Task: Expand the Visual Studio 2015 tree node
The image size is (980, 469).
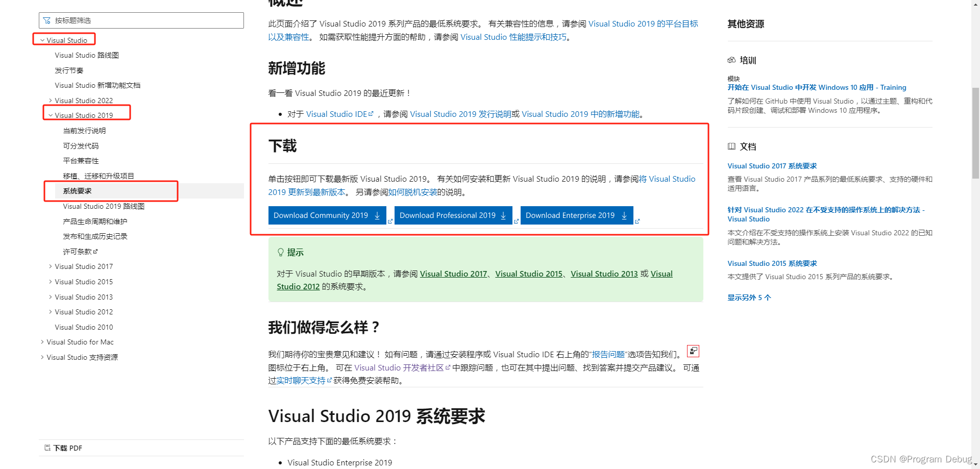Action: (x=51, y=282)
